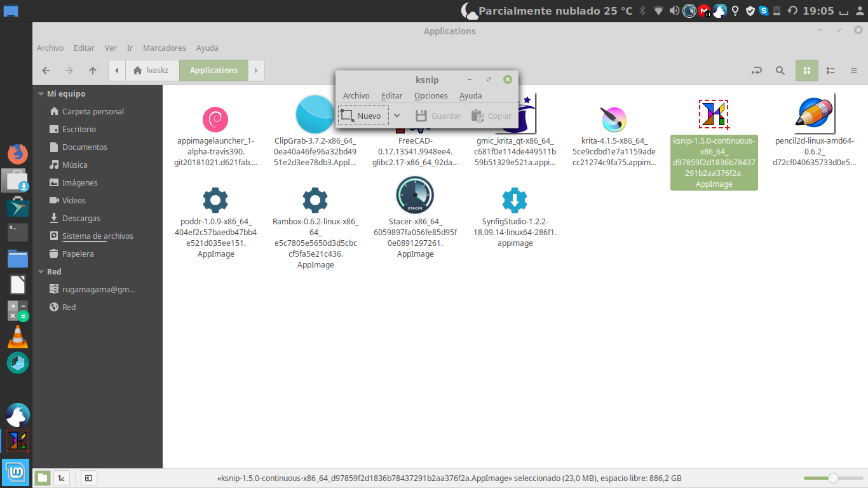Show tree view sidebar via status bar button

61,478
